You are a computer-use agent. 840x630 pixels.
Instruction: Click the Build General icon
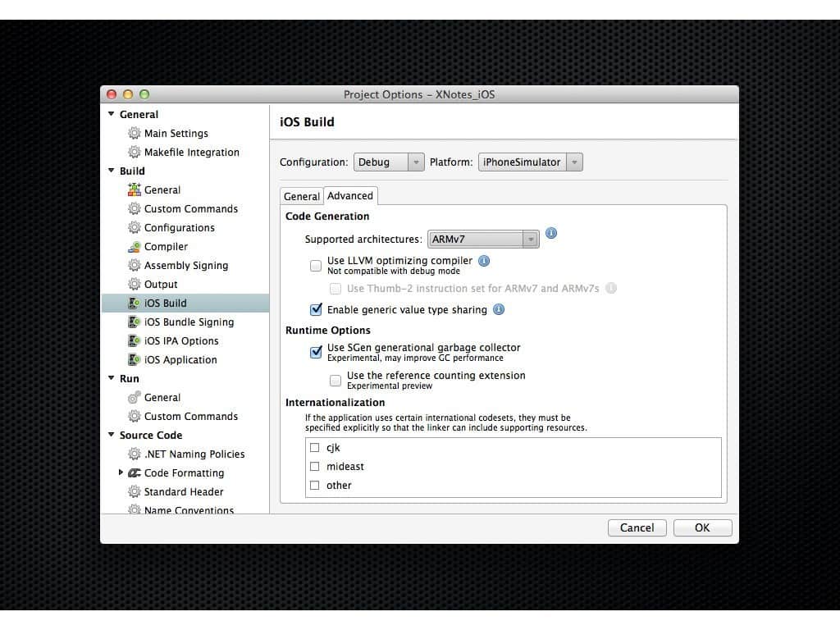coord(134,189)
